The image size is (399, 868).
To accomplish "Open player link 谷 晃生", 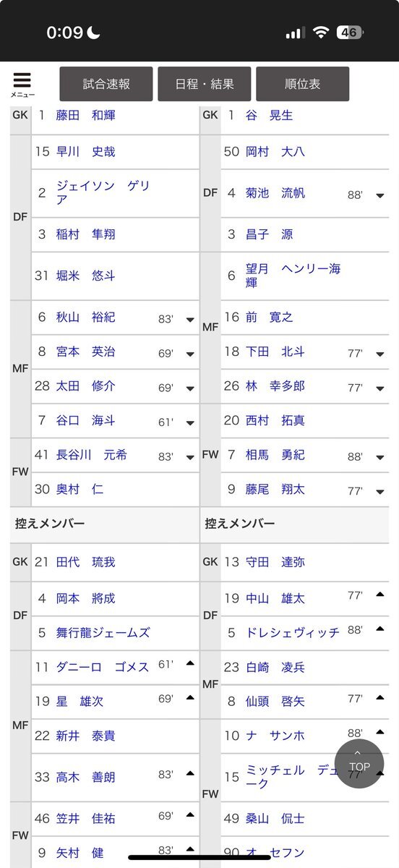I will [x=269, y=115].
